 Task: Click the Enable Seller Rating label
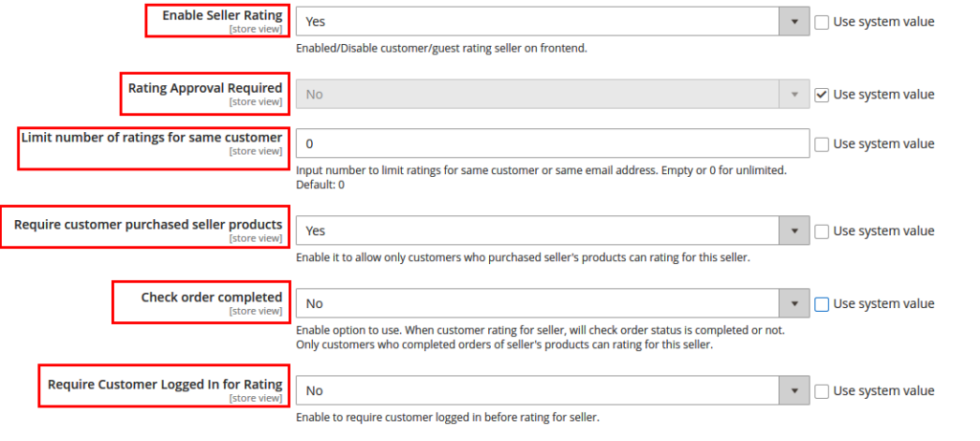[222, 15]
